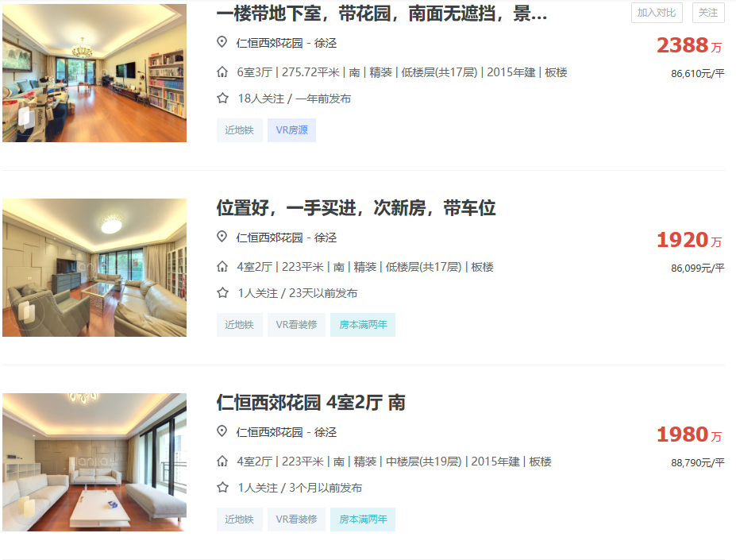The image size is (736, 560).
Task: Click the location pin icon of the 1980万 listing
Action: (x=222, y=431)
